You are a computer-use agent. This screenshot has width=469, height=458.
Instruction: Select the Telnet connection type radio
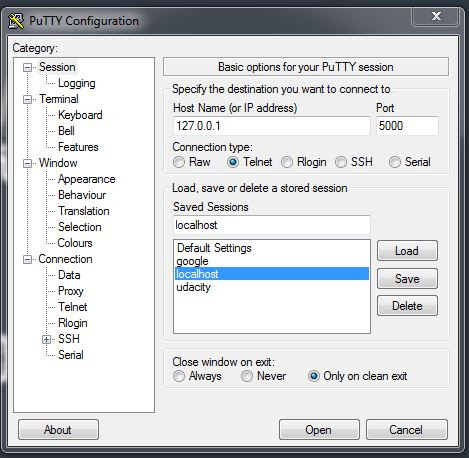(x=233, y=162)
